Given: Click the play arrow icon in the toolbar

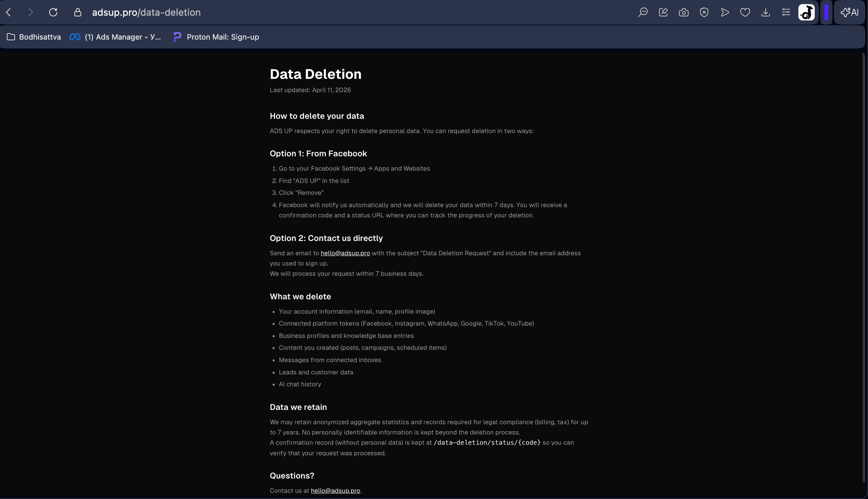Looking at the screenshot, I should click(x=724, y=12).
